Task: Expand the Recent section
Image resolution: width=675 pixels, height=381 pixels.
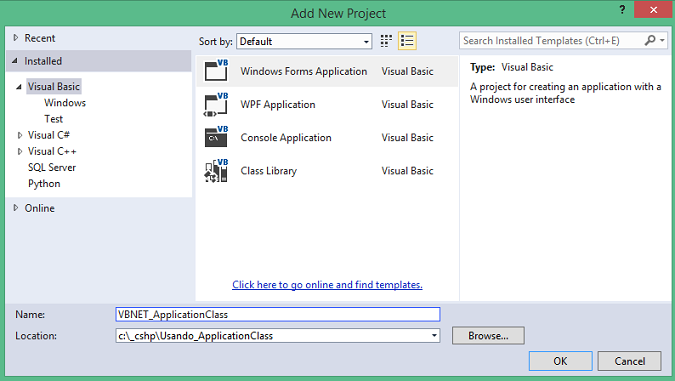Action: click(x=16, y=38)
